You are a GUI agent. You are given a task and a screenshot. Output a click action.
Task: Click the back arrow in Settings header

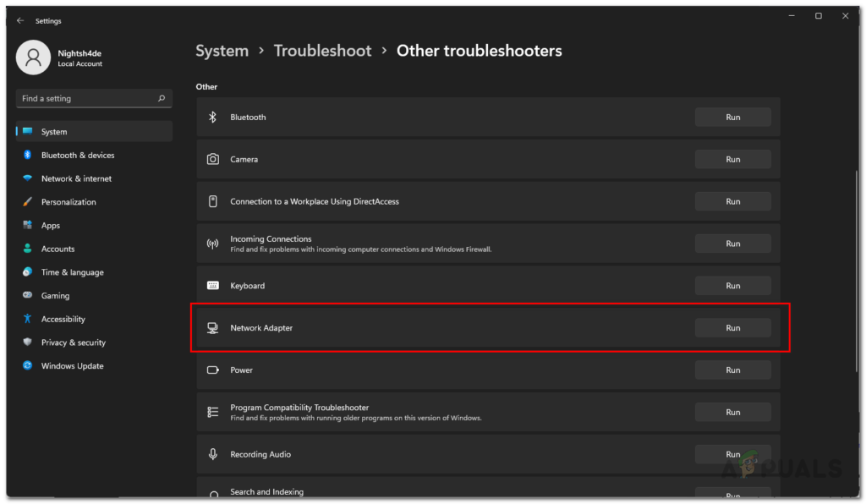point(20,20)
